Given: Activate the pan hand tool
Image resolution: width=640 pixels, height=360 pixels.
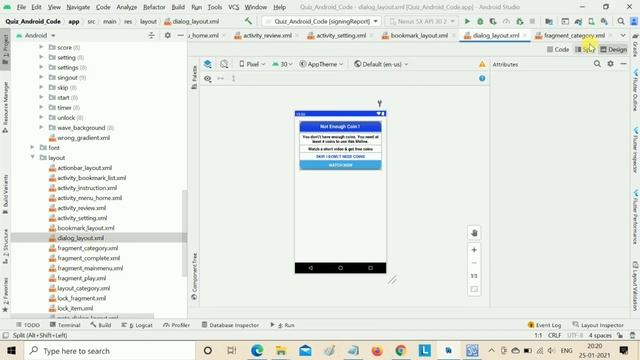Looking at the screenshot, I should (474, 233).
